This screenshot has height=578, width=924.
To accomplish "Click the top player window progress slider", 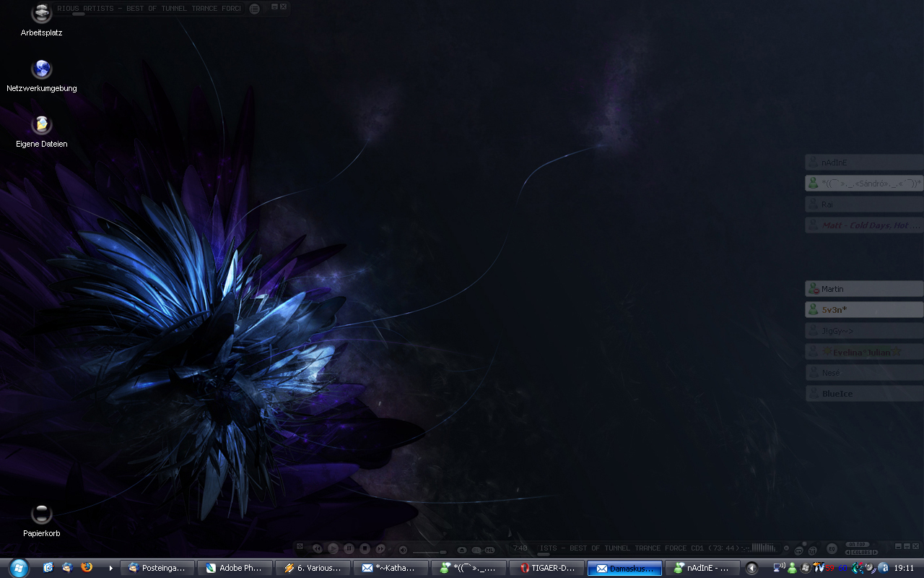I will tap(78, 14).
